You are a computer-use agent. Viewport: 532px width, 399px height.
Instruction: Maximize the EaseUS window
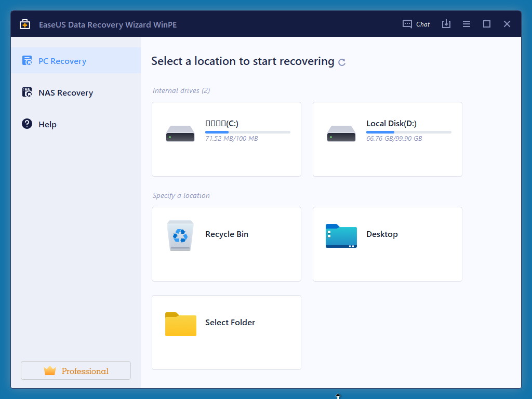coord(487,24)
